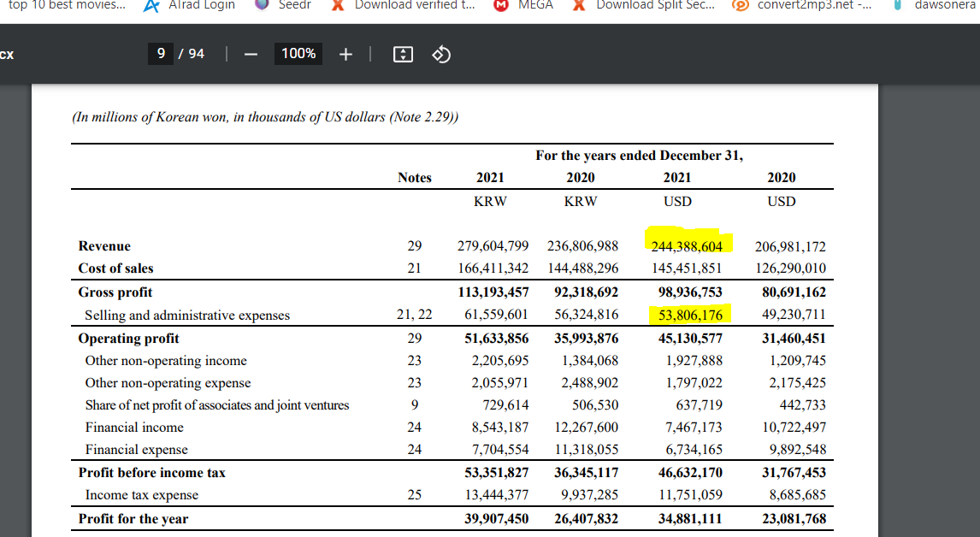Open the Download Split Sec bookmark
This screenshot has width=980, height=537.
645,5
